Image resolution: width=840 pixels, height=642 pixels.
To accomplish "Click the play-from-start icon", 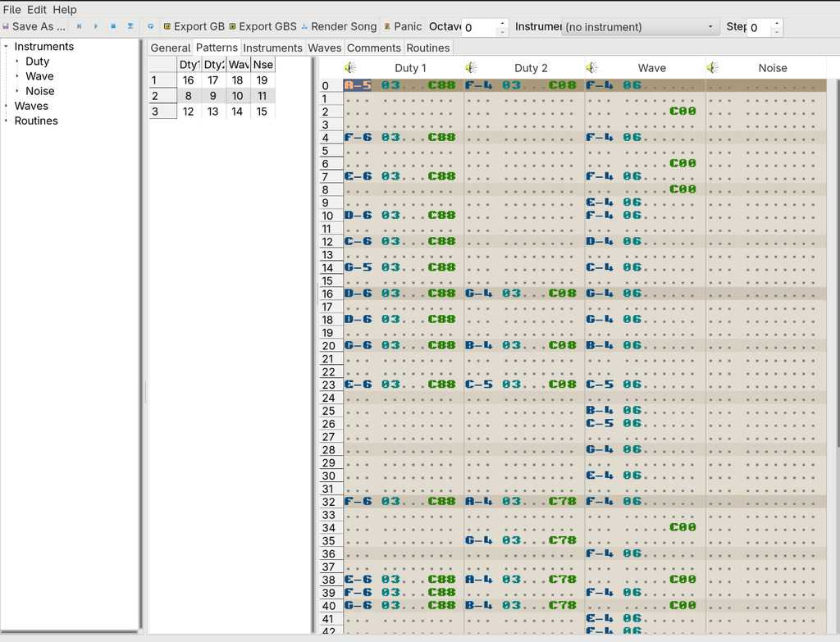I will pyautogui.click(x=80, y=26).
